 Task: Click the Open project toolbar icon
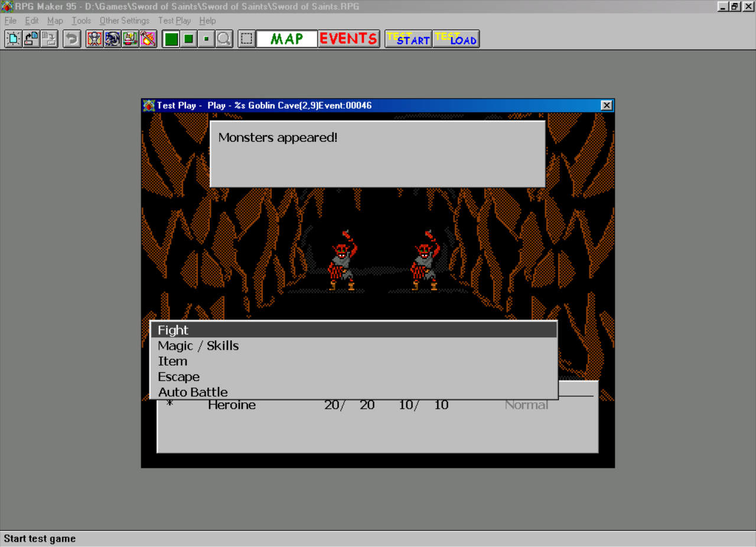tap(31, 39)
